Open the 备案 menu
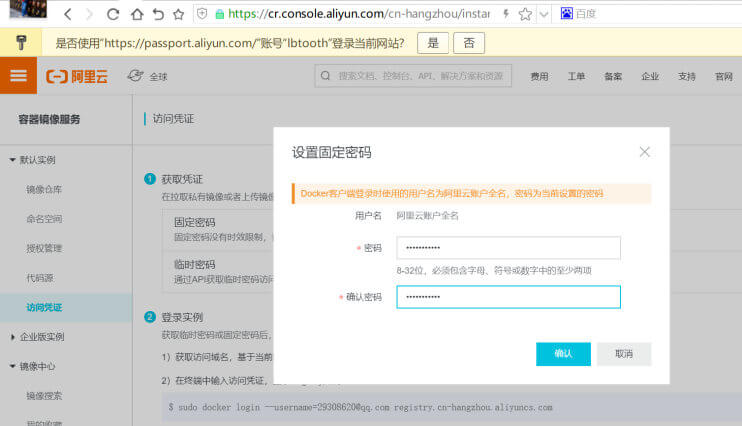 pyautogui.click(x=613, y=76)
